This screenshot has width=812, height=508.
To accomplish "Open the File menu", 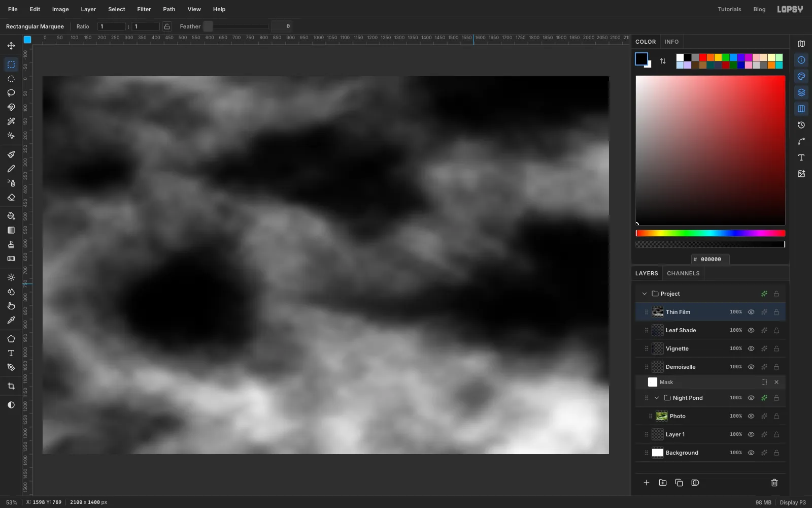I will [x=13, y=9].
